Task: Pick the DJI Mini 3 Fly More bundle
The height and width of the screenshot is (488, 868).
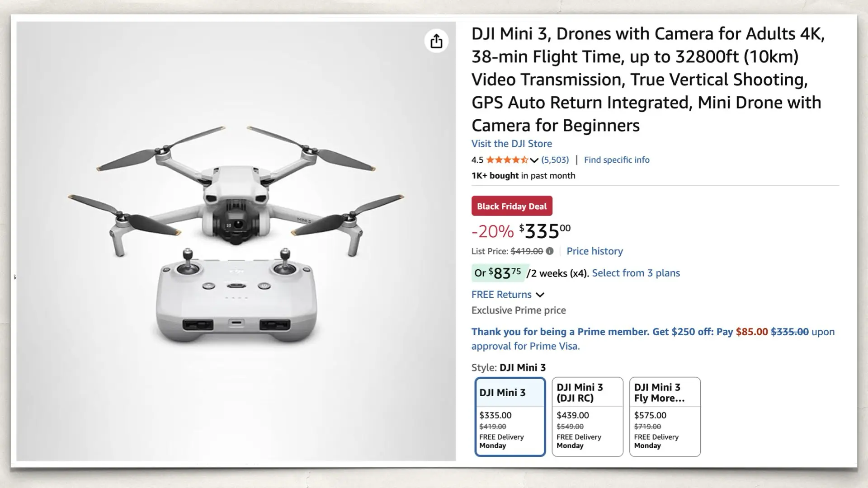Action: pos(665,416)
